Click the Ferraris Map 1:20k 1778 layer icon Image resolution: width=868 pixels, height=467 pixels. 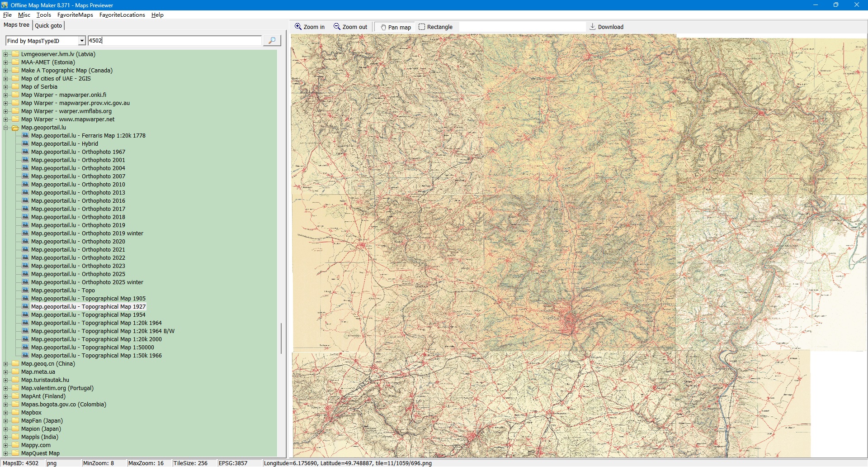click(x=26, y=136)
